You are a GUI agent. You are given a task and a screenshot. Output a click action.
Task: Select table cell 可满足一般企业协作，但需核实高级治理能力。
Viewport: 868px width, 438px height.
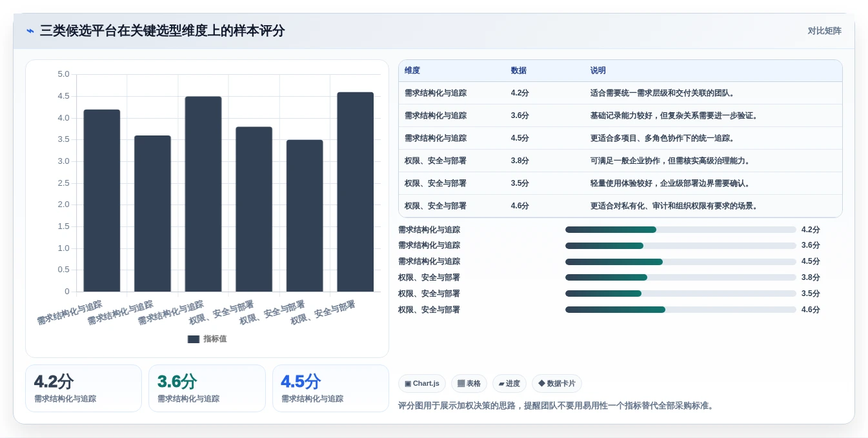670,161
